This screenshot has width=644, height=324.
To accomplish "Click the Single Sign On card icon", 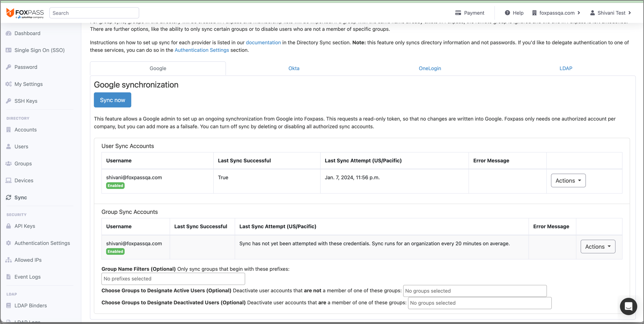I will [9, 50].
